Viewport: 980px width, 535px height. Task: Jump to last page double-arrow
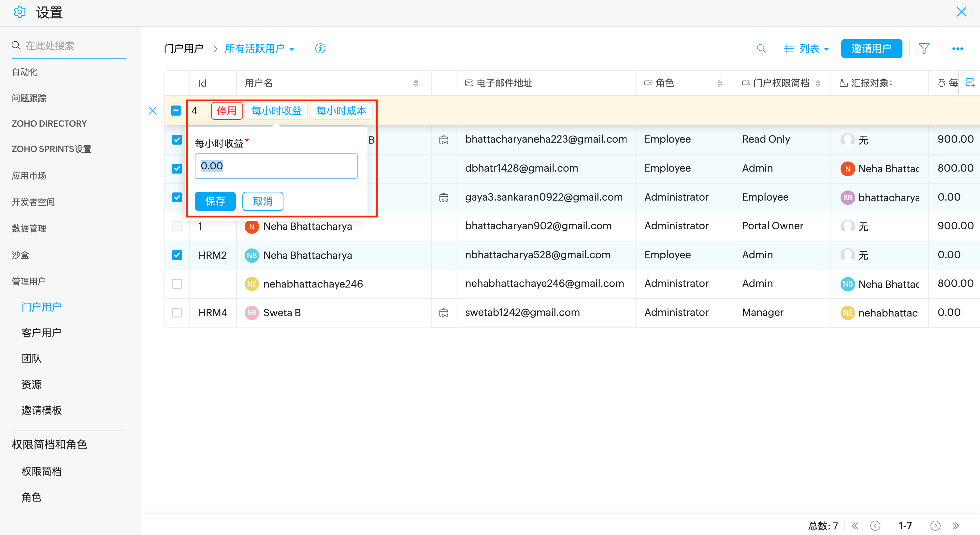tap(955, 526)
